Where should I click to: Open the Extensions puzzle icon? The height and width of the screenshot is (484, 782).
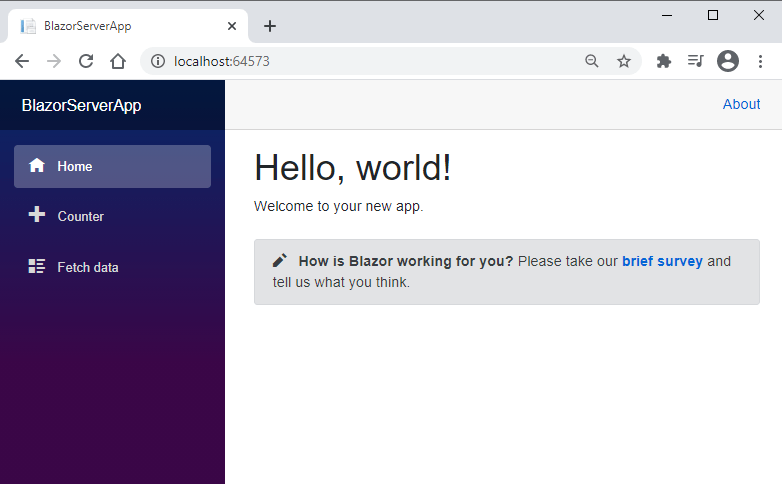(663, 61)
